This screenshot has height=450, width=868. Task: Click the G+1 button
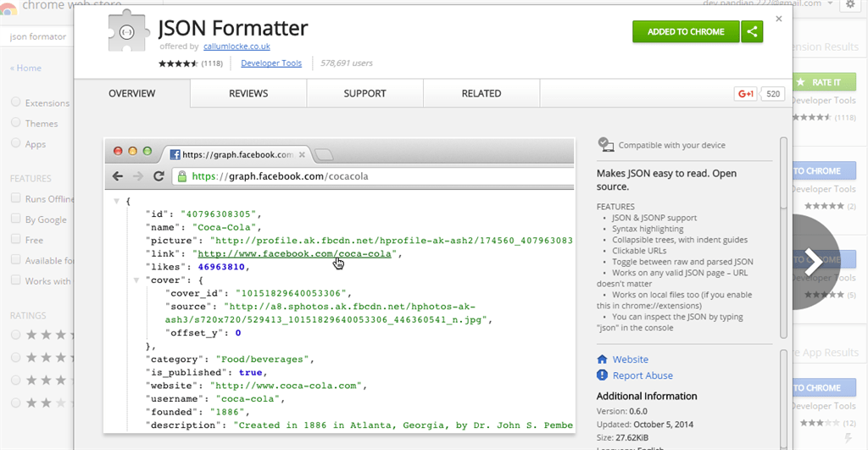[745, 93]
